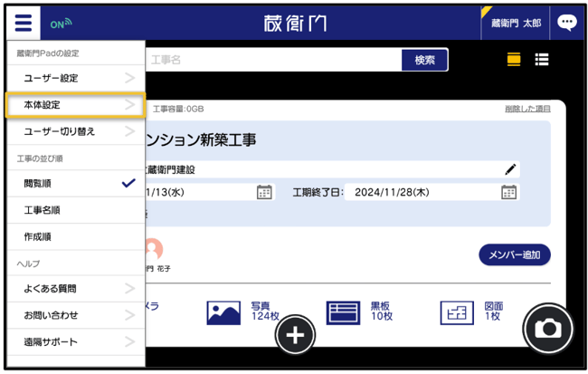Switch to card view layout icon
Viewport: 588px width, 374px height.
click(x=514, y=60)
